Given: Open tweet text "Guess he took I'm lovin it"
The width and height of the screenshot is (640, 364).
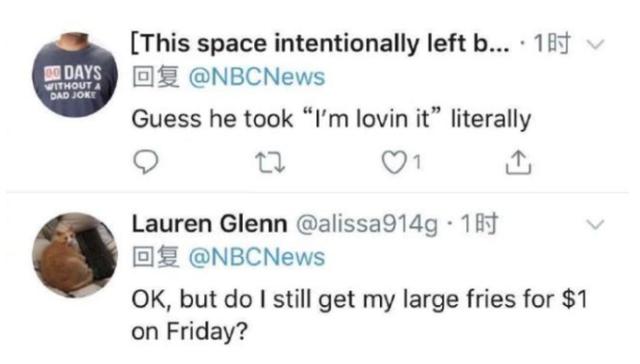Looking at the screenshot, I should click(331, 119).
